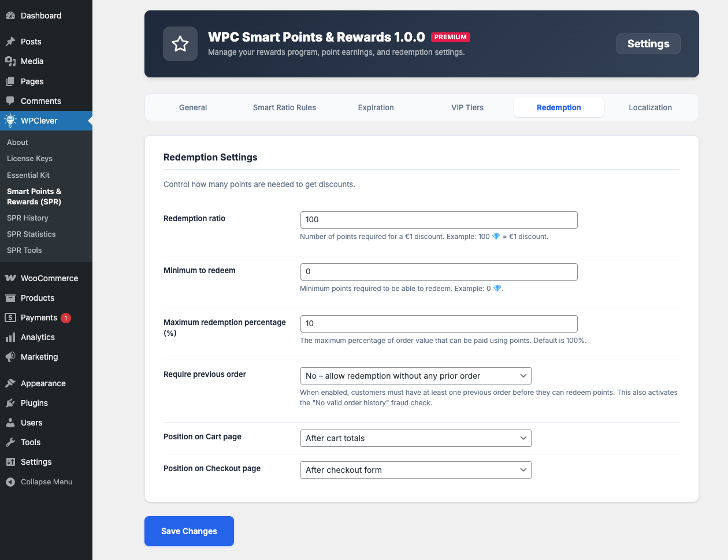The width and height of the screenshot is (728, 560).
Task: Click the Media library icon
Action: pos(10,61)
